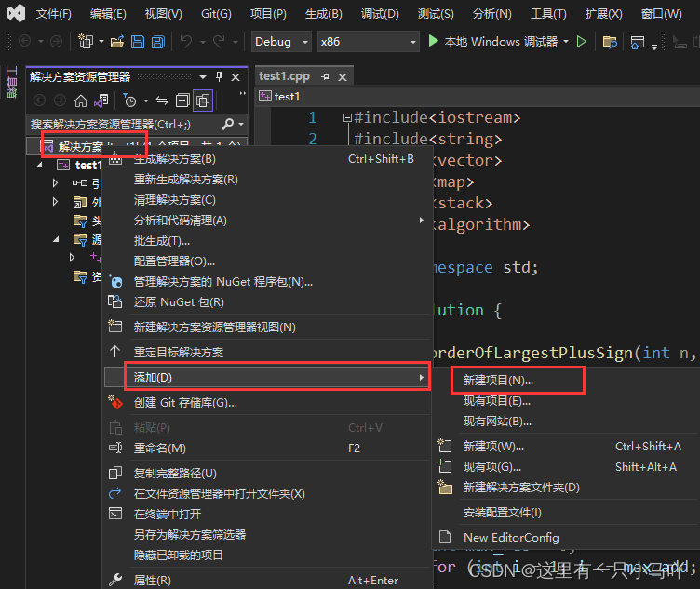The height and width of the screenshot is (589, 700).
Task: Choose 批生成(T)...
Action: point(268,241)
